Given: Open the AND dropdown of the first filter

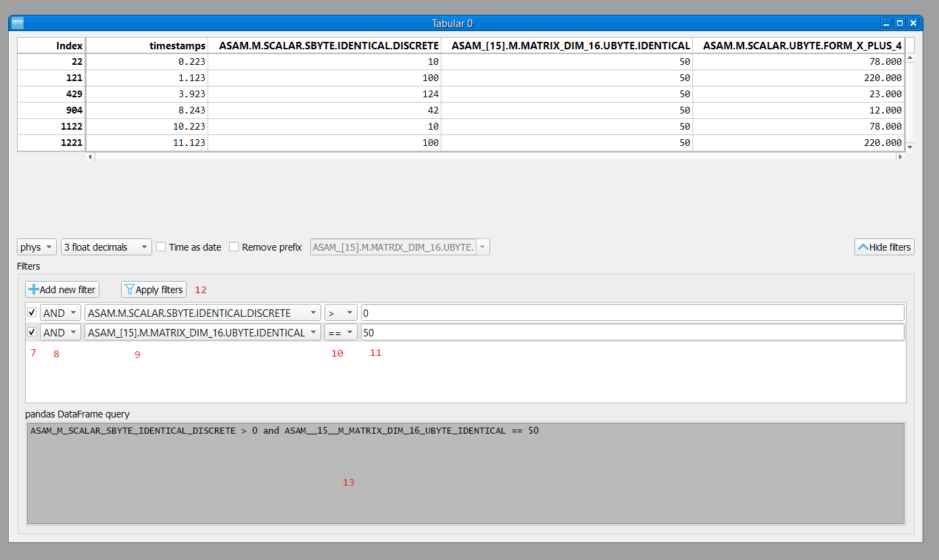Looking at the screenshot, I should pos(60,313).
